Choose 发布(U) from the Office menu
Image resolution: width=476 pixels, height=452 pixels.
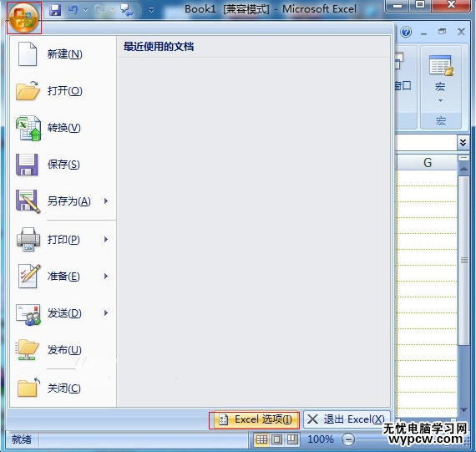64,350
